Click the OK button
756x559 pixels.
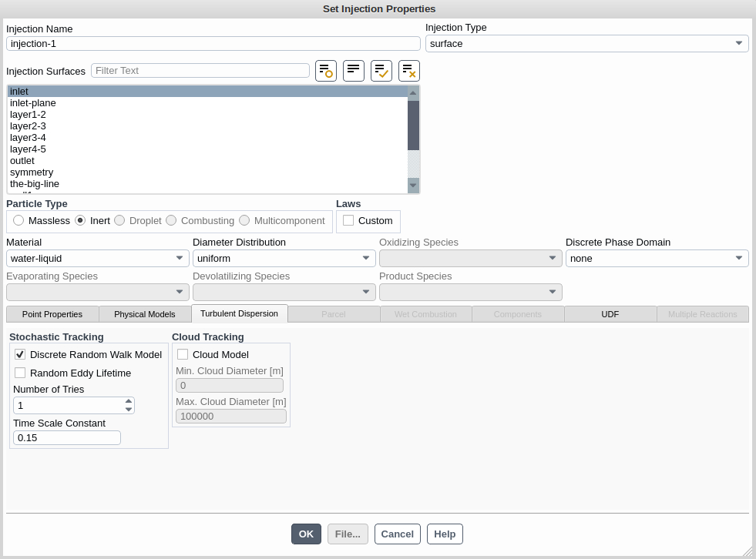pos(306,534)
